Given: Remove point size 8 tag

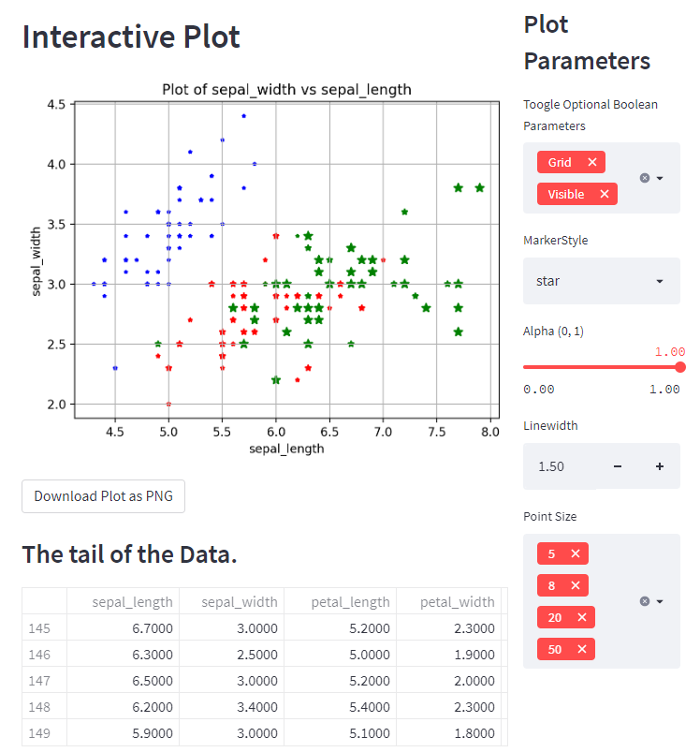Looking at the screenshot, I should coord(576,586).
